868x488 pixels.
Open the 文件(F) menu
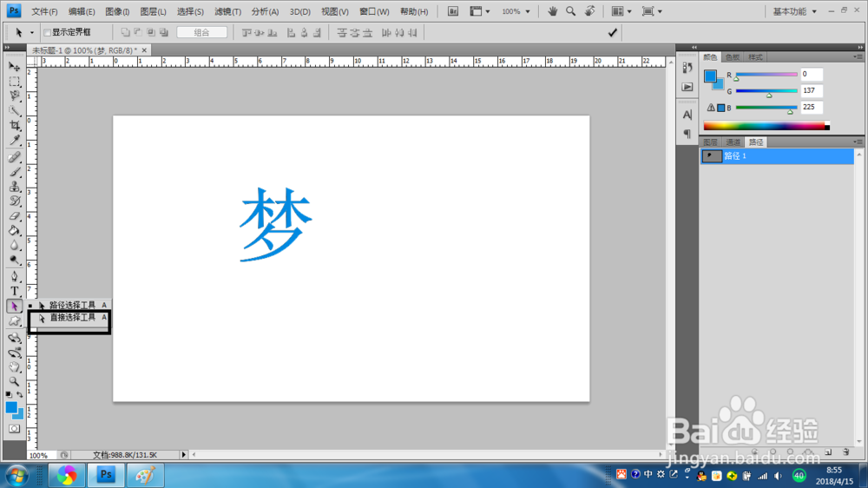(x=44, y=11)
